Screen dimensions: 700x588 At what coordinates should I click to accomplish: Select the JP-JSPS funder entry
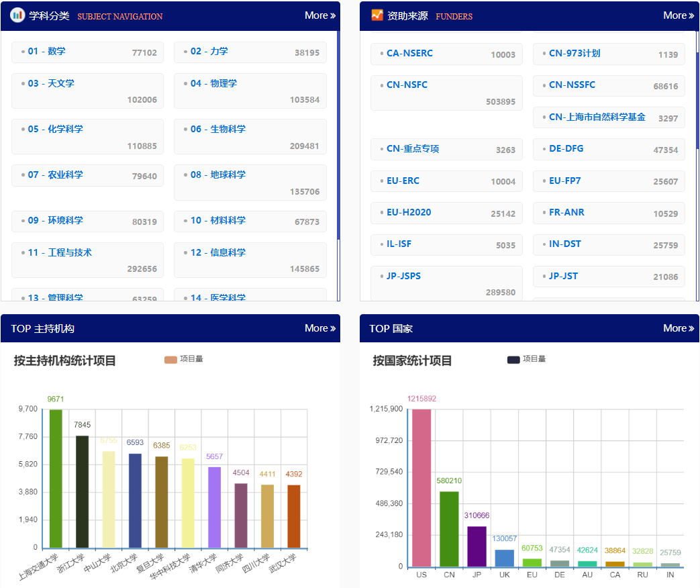[403, 276]
